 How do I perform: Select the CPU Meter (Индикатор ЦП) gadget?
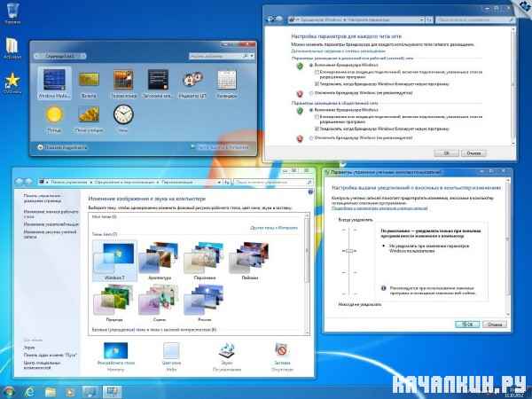[192, 83]
